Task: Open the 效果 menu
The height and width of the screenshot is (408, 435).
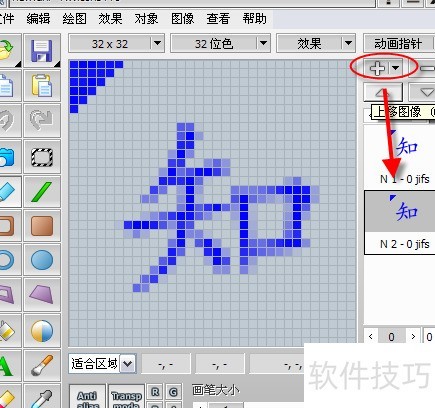Action: click(x=110, y=19)
